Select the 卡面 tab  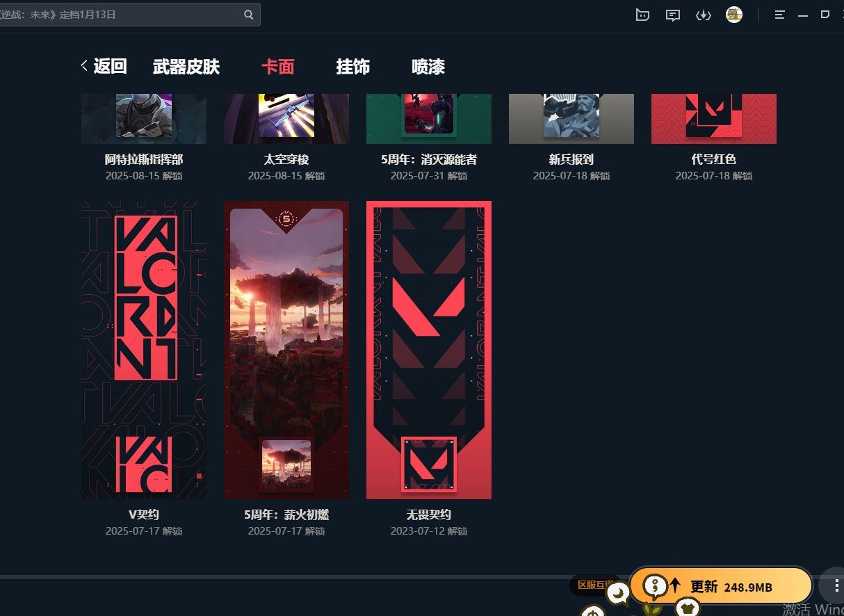[x=278, y=67]
